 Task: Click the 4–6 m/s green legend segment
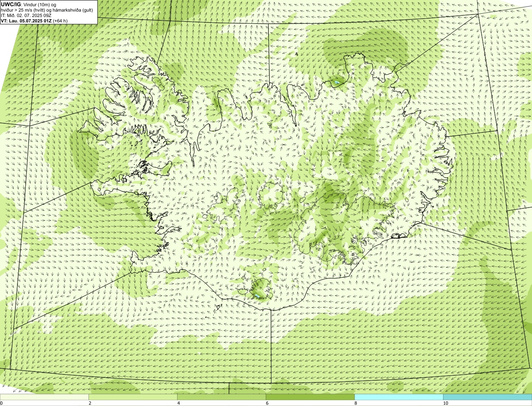click(x=222, y=397)
